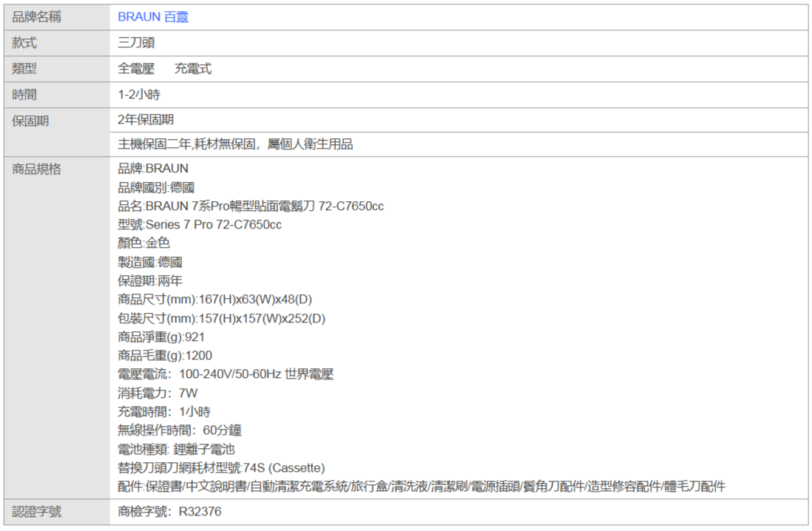The image size is (812, 531).
Task: Click the 充電時間: 1小時 line
Action: tap(163, 412)
